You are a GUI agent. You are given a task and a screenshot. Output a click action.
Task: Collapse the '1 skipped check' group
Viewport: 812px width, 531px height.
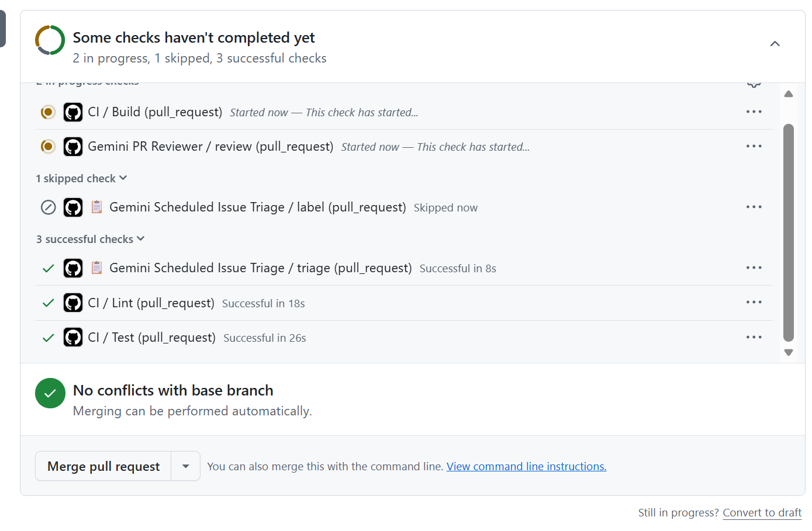coord(81,178)
